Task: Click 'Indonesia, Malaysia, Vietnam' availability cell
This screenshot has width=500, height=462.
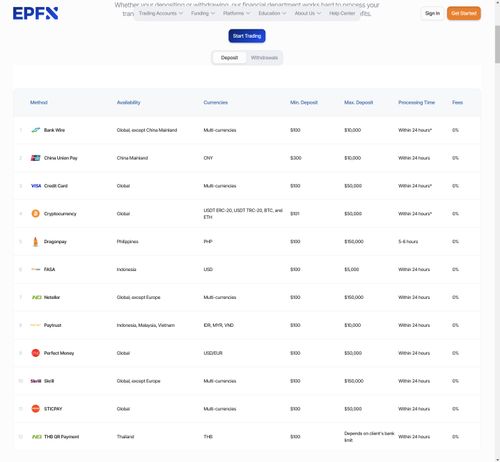Action: (x=146, y=325)
